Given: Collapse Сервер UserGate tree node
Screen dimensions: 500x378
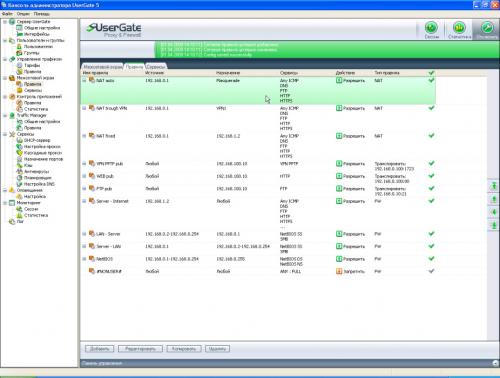Looking at the screenshot, I should (x=5, y=22).
